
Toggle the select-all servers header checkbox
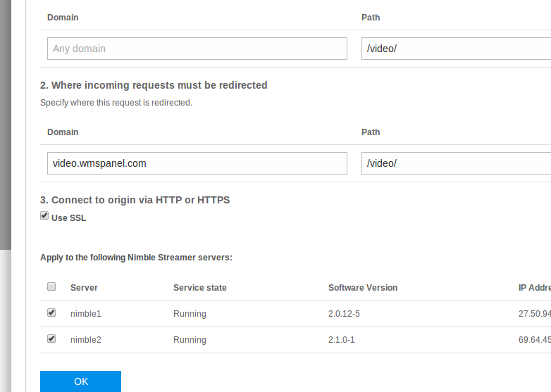click(51, 286)
